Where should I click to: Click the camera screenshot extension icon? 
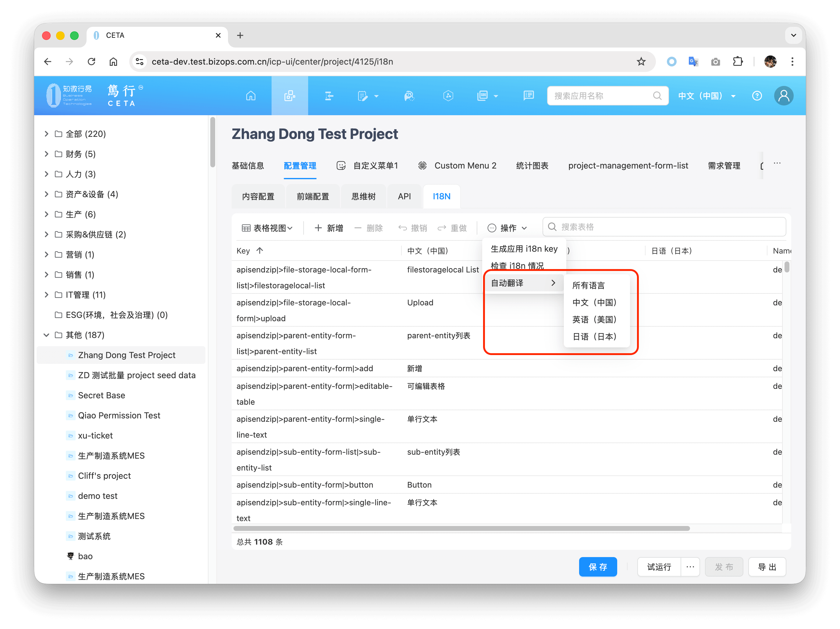coord(715,62)
